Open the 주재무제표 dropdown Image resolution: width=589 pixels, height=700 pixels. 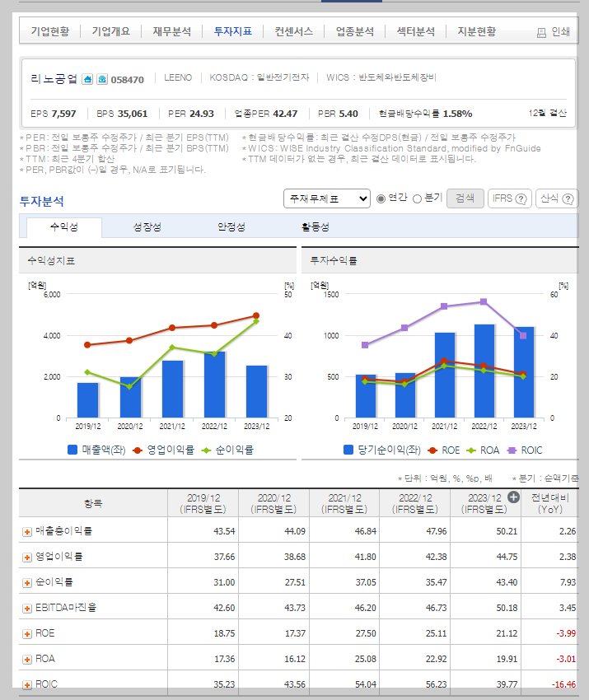click(x=327, y=198)
